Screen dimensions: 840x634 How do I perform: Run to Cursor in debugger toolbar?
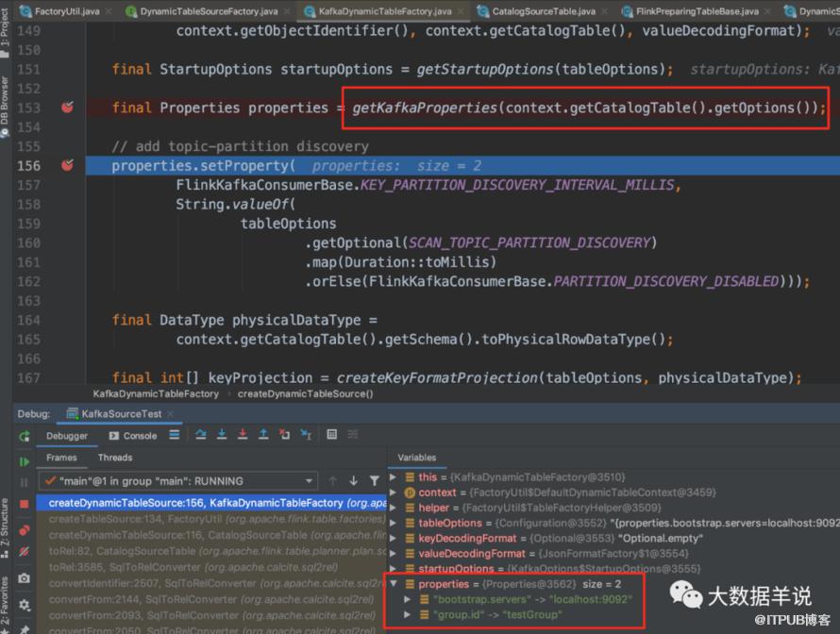[x=306, y=435]
